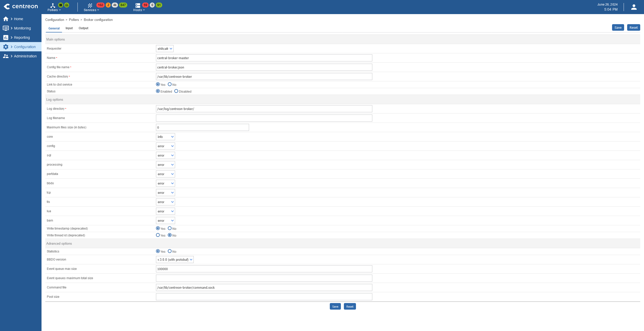Click the Cache directory field
Viewport: 644px width, 331px height.
[264, 77]
